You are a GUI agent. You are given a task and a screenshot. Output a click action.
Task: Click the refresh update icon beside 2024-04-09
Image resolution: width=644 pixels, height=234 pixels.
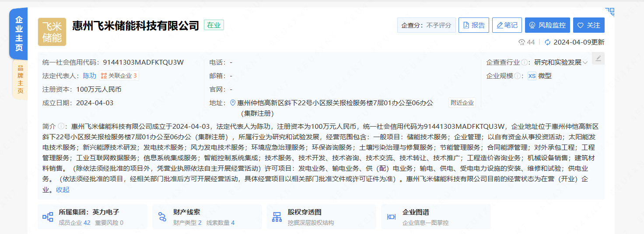(x=547, y=42)
